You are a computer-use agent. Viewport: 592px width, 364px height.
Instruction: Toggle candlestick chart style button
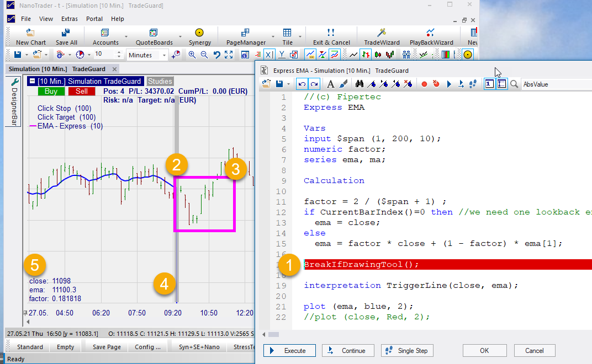tap(378, 55)
